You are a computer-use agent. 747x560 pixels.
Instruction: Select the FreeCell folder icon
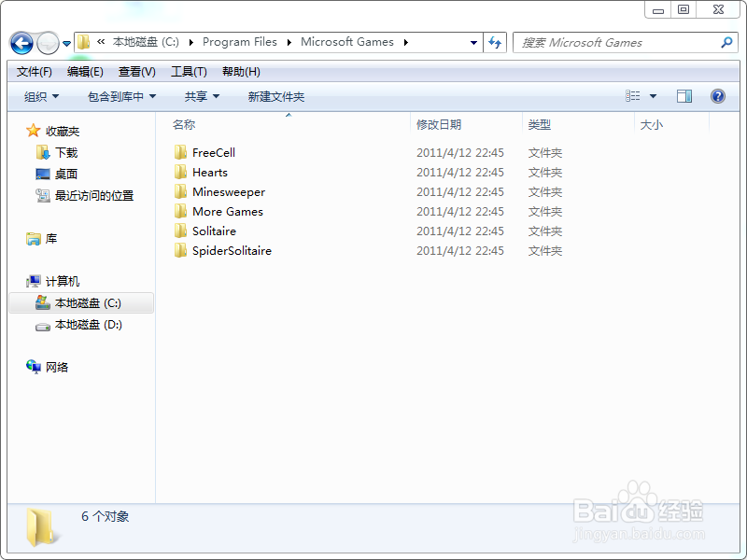coord(180,152)
